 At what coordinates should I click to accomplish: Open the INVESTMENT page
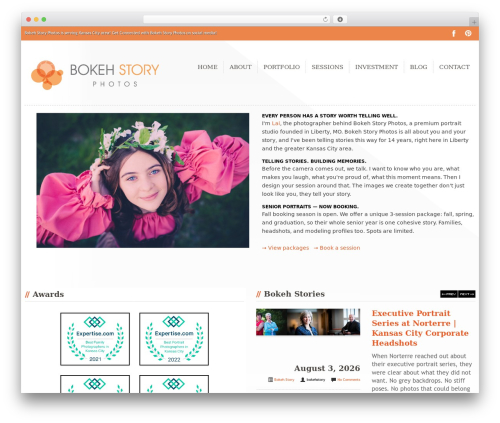(x=376, y=67)
